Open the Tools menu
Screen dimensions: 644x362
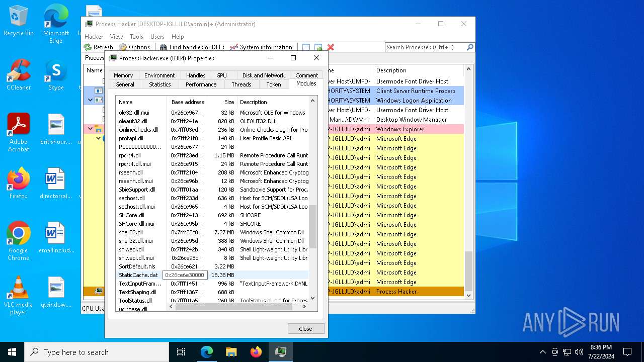(136, 37)
